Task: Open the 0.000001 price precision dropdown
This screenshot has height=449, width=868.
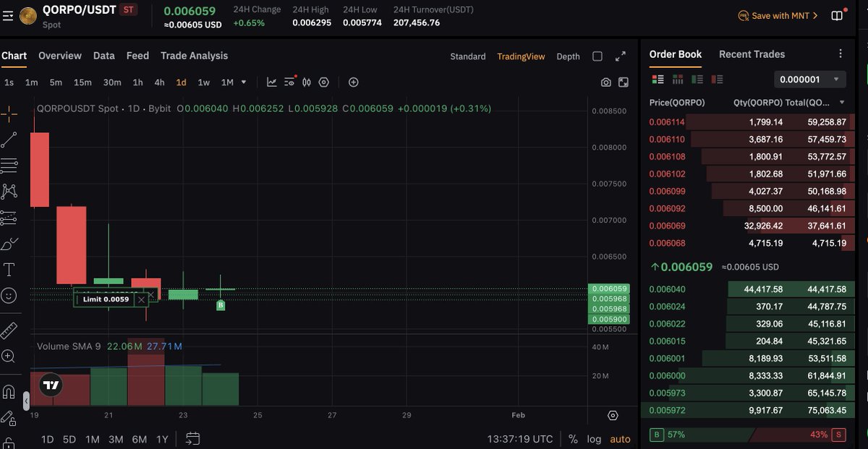Action: [809, 80]
